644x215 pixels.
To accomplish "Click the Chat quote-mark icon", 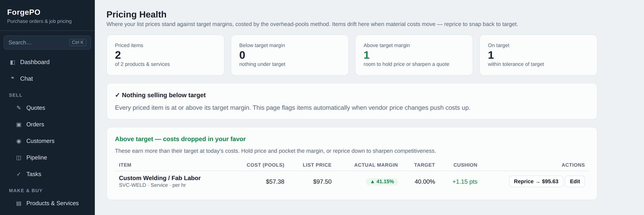I will click(12, 79).
